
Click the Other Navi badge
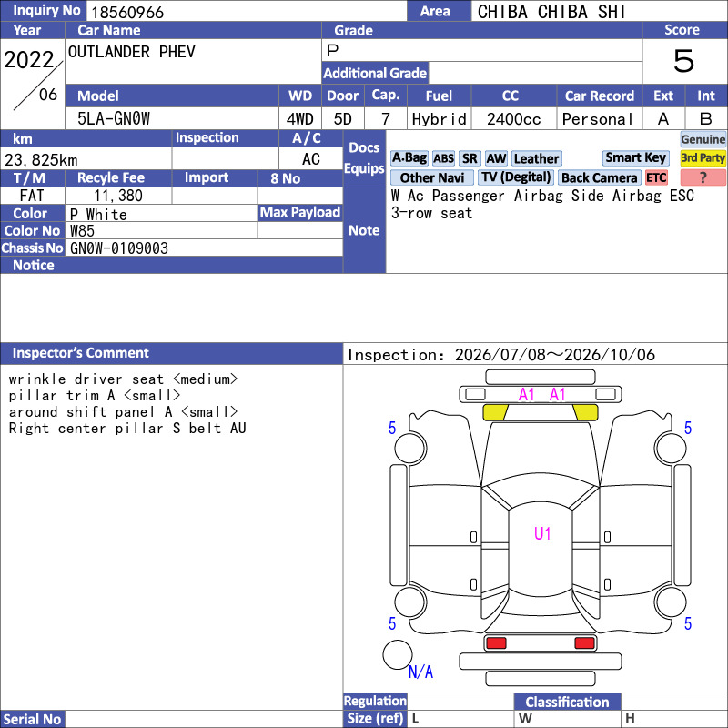point(431,177)
